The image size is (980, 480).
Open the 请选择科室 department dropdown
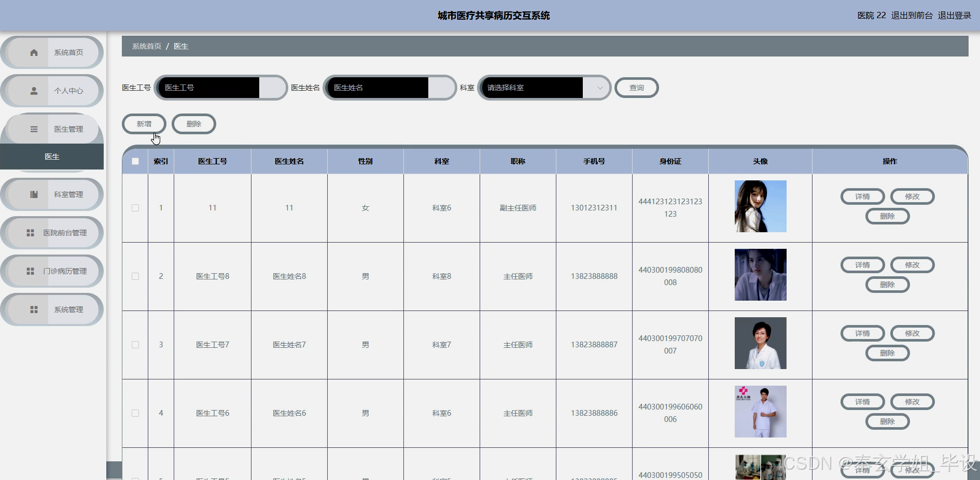point(544,88)
